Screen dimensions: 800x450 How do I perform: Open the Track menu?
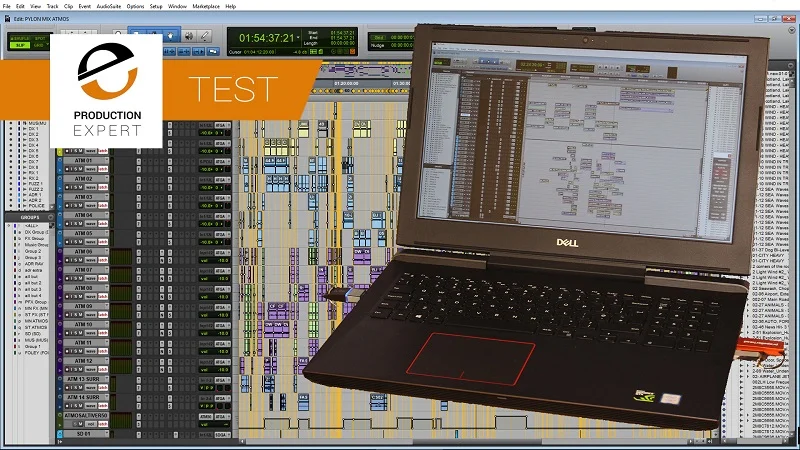(x=53, y=6)
